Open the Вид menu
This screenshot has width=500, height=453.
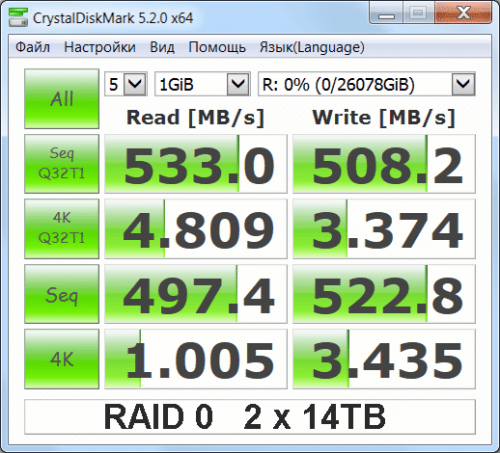(162, 47)
